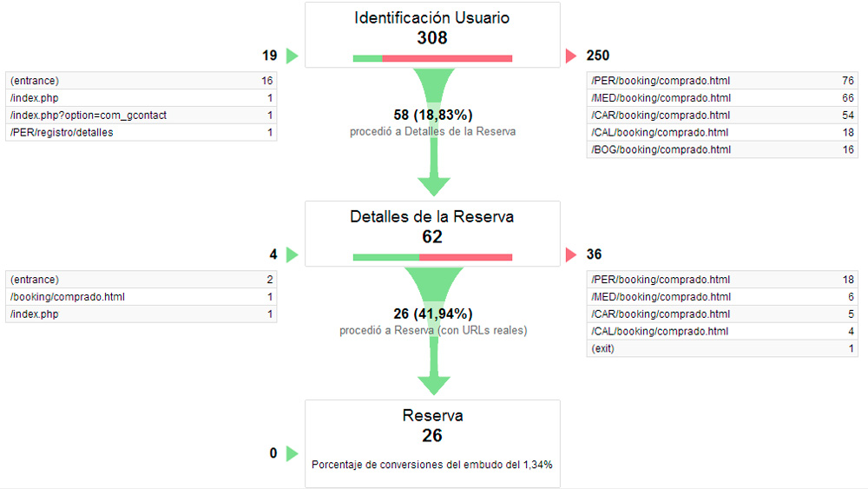This screenshot has width=868, height=489.
Task: Click the Identificación Usuario step title
Action: [432, 18]
